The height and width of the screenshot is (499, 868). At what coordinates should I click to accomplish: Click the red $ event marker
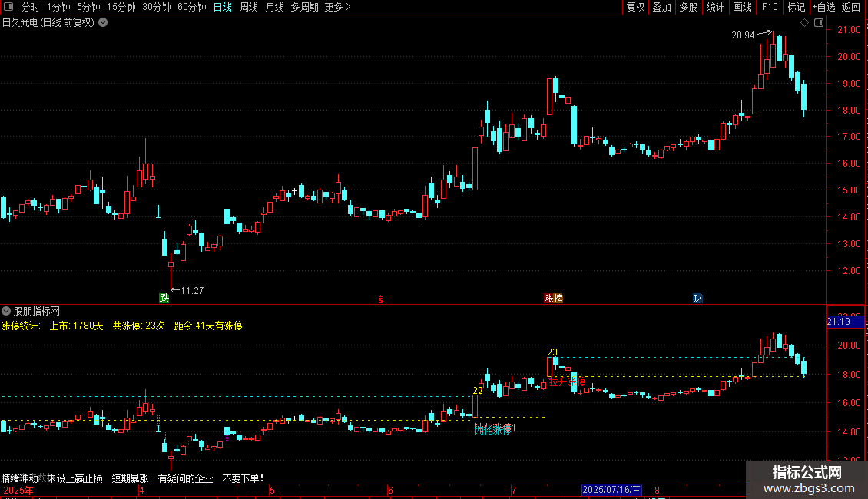[381, 299]
